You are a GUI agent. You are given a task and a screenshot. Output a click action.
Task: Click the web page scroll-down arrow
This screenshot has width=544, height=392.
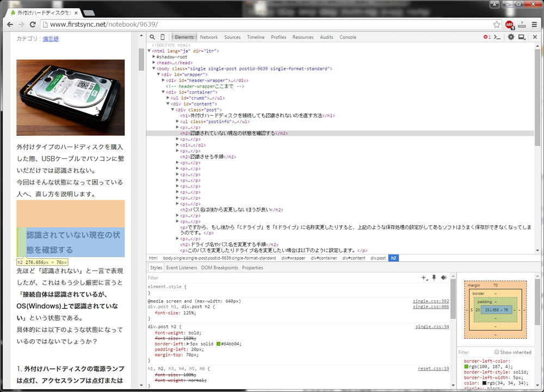[141, 385]
